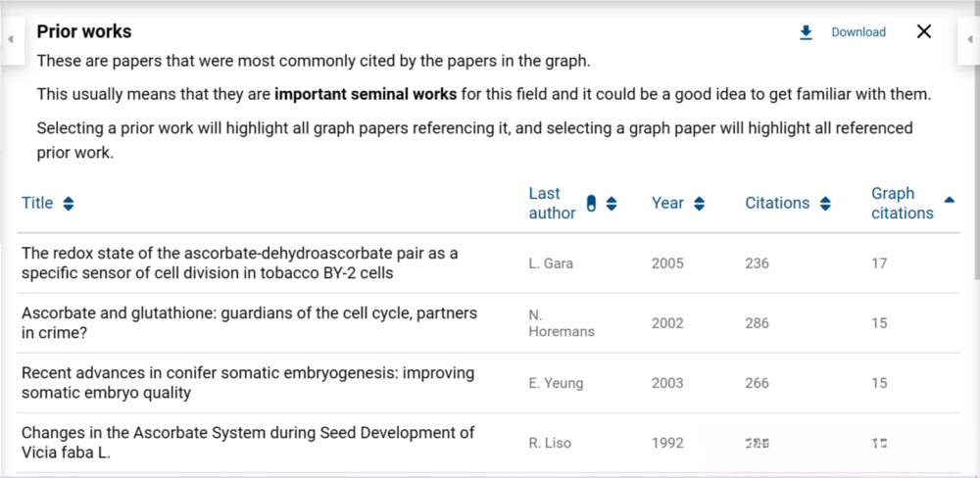
Task: Close the Prior works panel
Action: [x=923, y=32]
